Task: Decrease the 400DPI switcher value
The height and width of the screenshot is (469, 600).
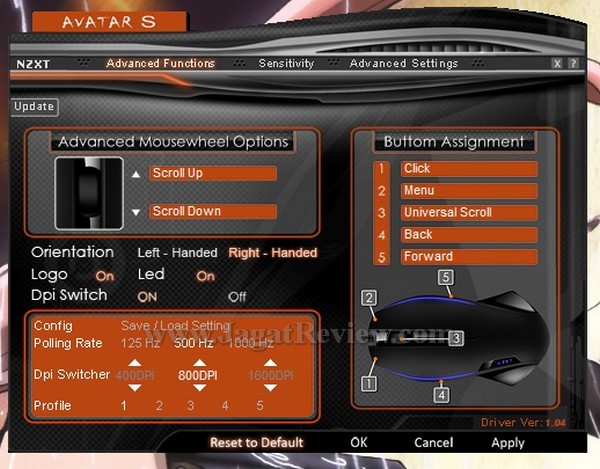Action: point(135,388)
